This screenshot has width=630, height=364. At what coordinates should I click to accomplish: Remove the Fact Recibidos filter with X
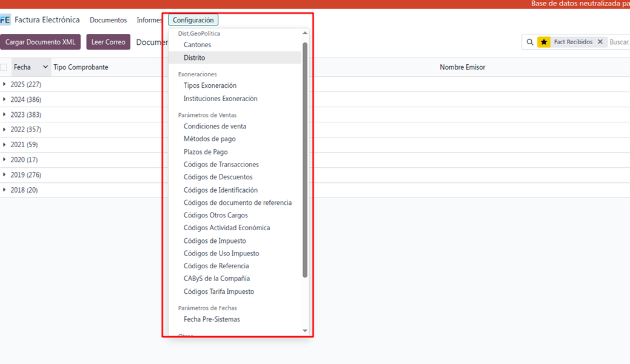click(600, 42)
